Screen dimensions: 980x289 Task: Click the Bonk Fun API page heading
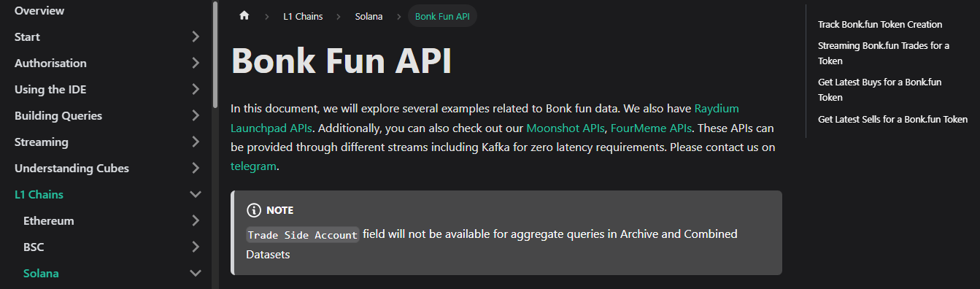342,61
